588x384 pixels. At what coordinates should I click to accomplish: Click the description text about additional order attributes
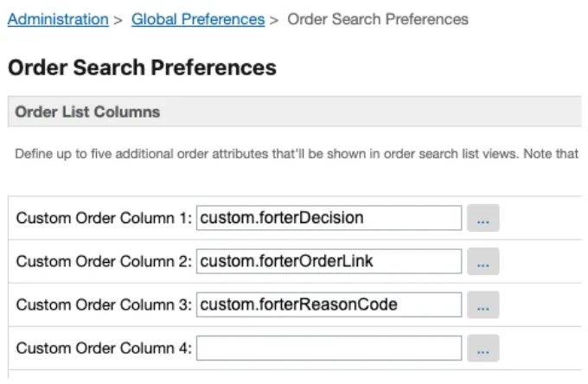pyautogui.click(x=297, y=154)
